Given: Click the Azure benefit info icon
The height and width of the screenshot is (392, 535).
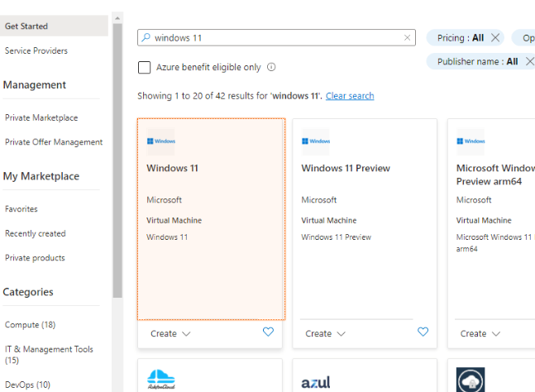Looking at the screenshot, I should click(271, 68).
